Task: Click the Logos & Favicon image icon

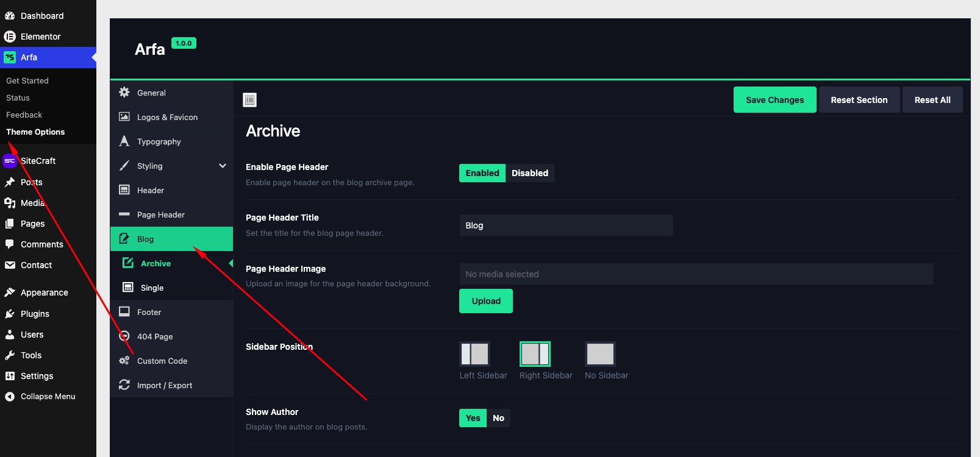Action: pyautogui.click(x=124, y=116)
